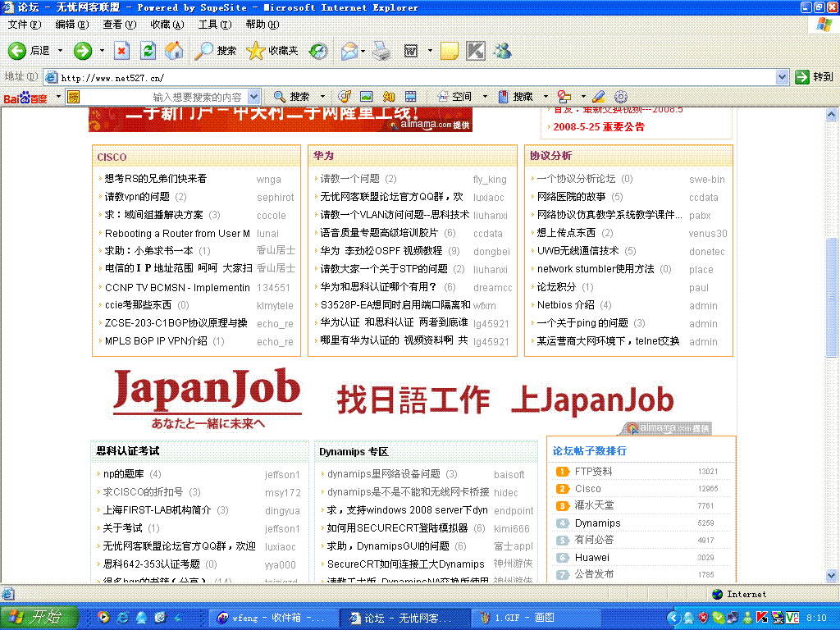Go to the Home page icon

pyautogui.click(x=174, y=51)
